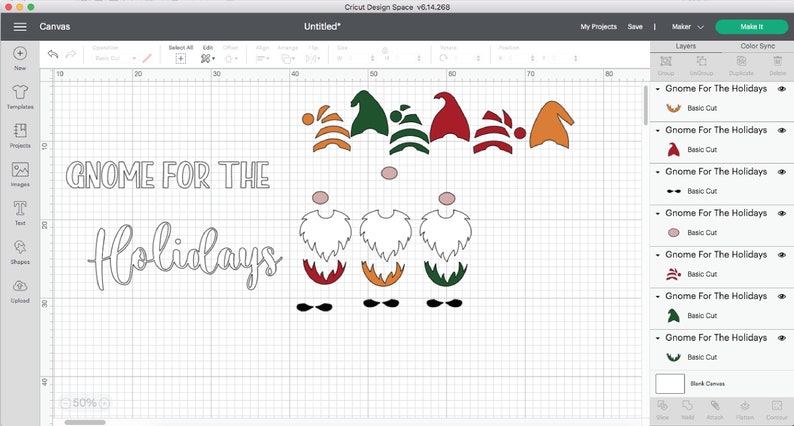
Task: Zoom out with the minus icon by 50%
Action: tap(65, 403)
